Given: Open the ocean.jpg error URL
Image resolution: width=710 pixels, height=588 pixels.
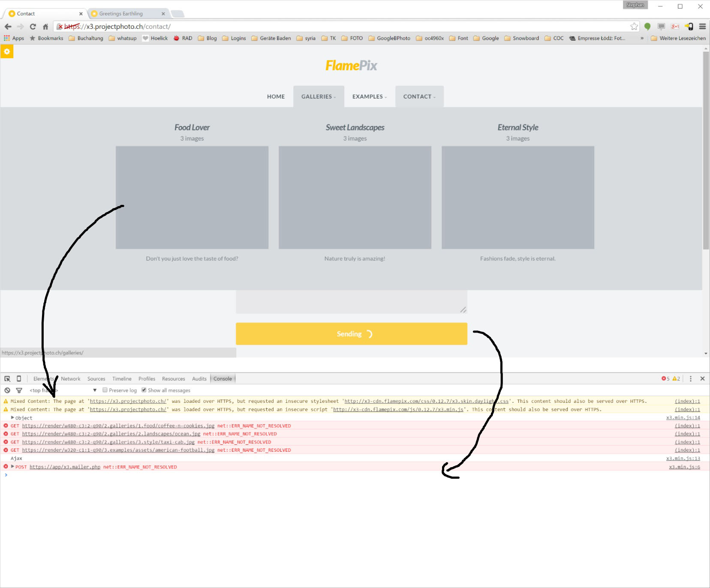Looking at the screenshot, I should (x=111, y=434).
